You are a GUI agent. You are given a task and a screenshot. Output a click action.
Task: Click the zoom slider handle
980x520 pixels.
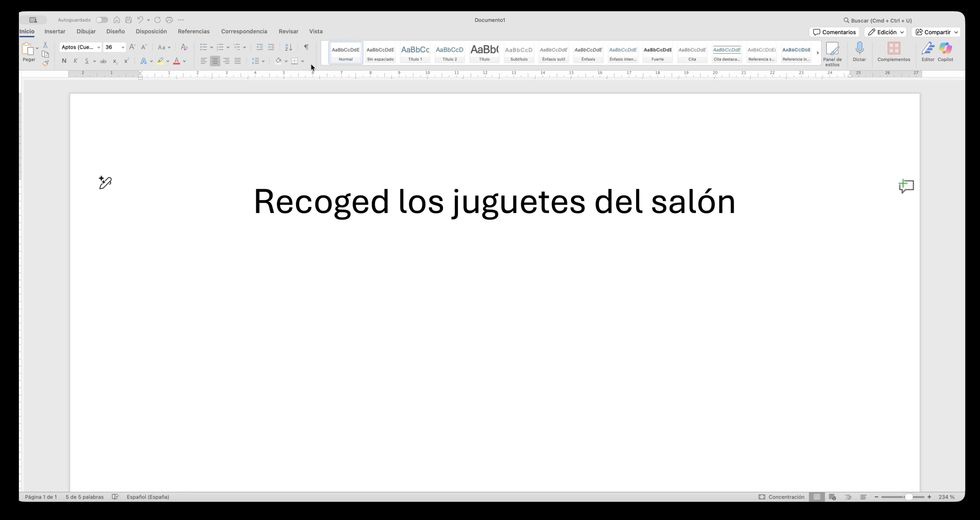point(908,497)
